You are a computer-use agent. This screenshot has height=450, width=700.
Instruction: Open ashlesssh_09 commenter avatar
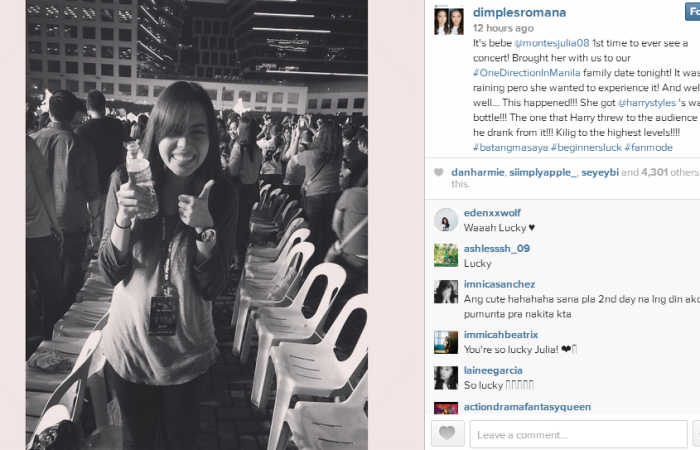click(x=446, y=255)
